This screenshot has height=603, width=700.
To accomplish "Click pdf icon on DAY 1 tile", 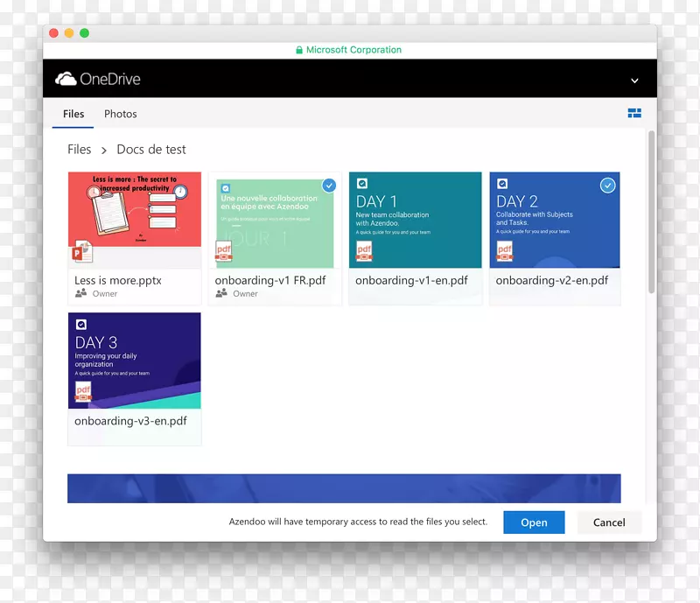I will [x=364, y=251].
